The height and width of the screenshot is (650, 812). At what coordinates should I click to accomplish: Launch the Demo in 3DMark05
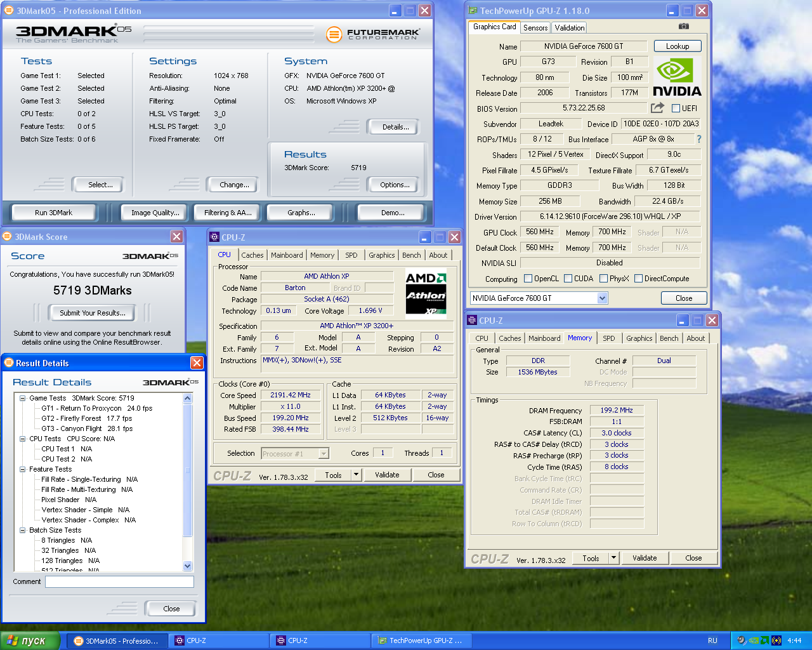[390, 213]
